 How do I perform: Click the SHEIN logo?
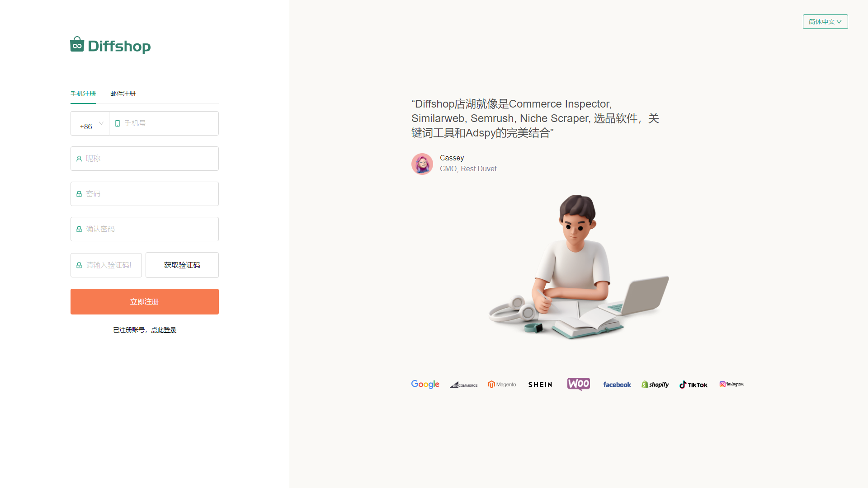click(x=540, y=385)
